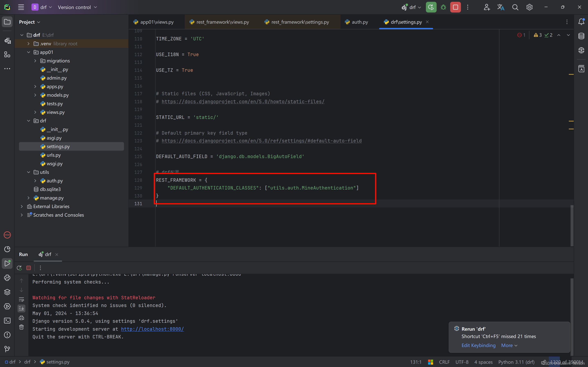Print the console output

pos(21,318)
